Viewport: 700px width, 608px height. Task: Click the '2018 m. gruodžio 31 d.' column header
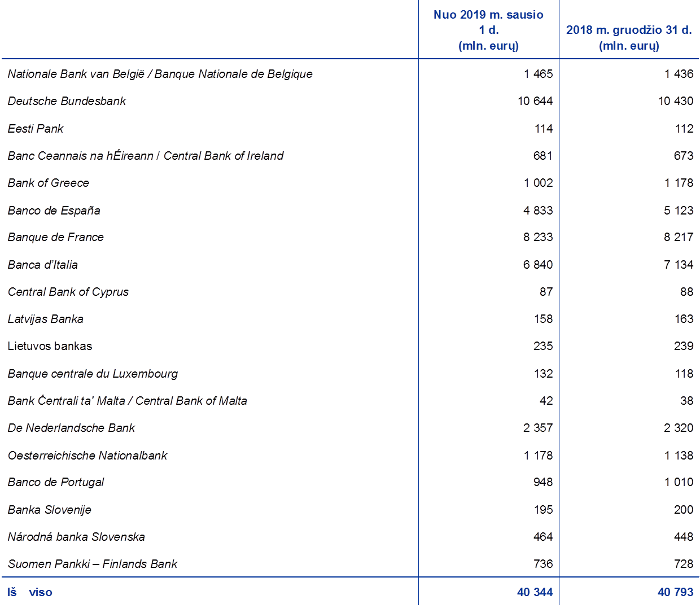click(x=628, y=38)
